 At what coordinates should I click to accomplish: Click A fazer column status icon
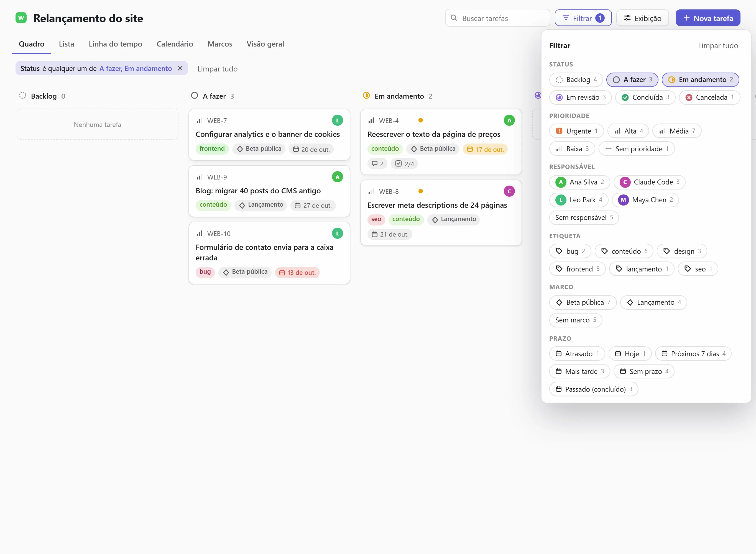(x=195, y=96)
